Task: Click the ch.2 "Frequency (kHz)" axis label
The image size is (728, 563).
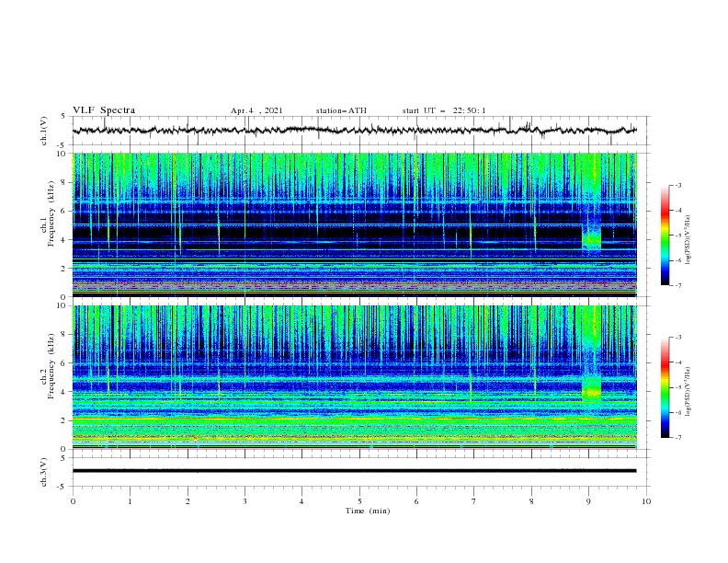Action: click(x=51, y=366)
